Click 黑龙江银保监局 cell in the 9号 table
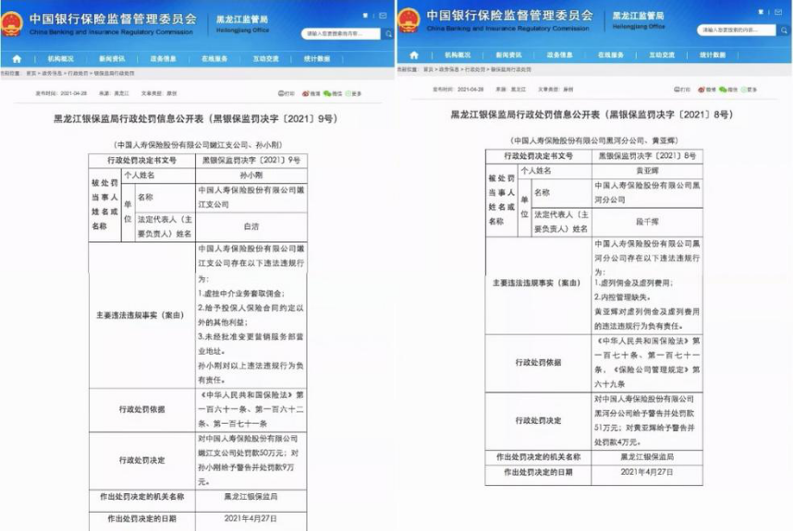 click(251, 497)
